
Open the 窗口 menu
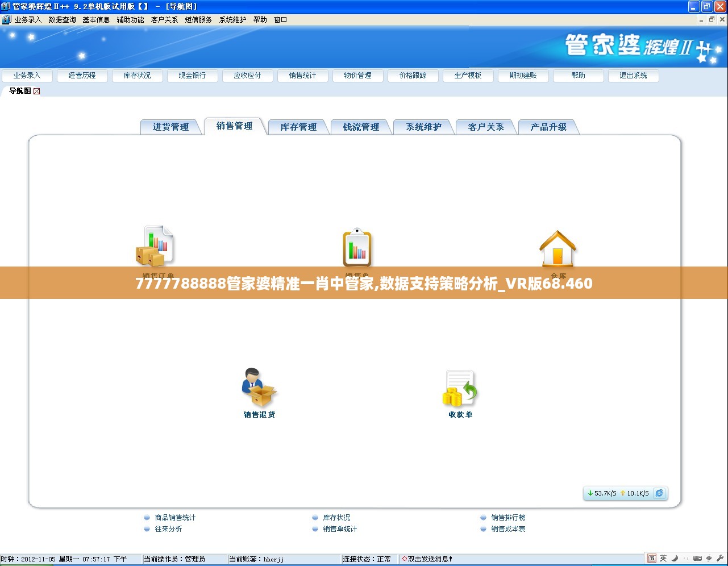click(280, 19)
